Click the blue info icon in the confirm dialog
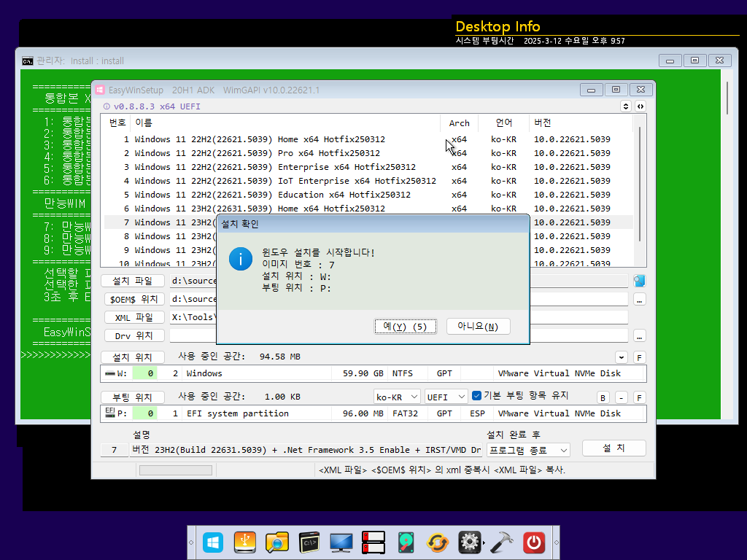747x560 pixels. tap(241, 259)
